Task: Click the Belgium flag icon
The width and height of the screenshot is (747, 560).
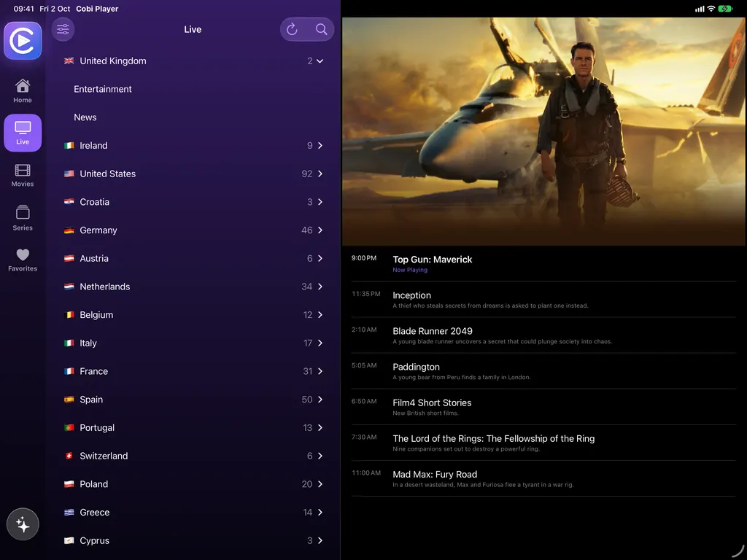Action: 69,315
